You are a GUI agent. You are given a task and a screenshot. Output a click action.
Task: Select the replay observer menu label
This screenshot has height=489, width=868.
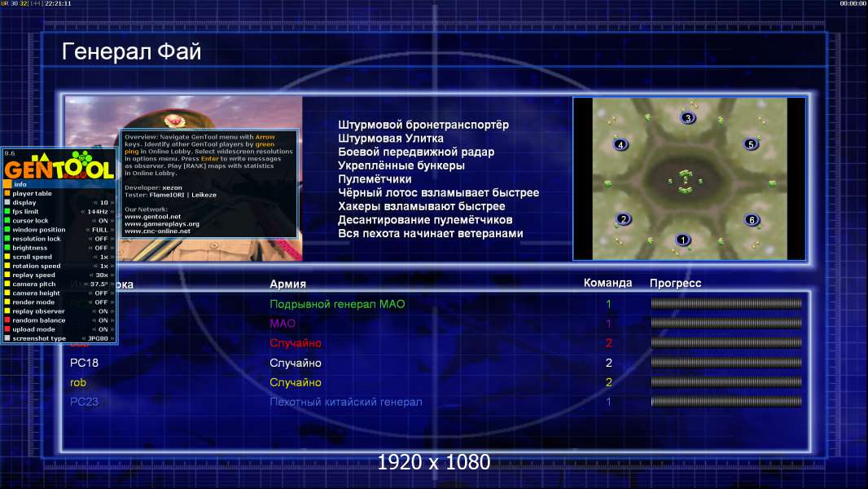pyautogui.click(x=38, y=311)
